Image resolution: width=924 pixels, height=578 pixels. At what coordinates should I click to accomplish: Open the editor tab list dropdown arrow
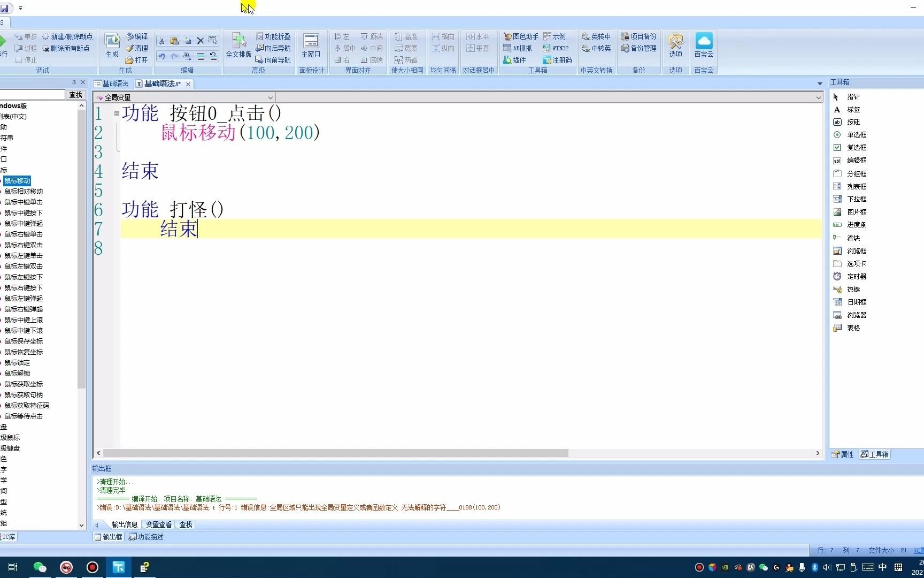(x=820, y=83)
